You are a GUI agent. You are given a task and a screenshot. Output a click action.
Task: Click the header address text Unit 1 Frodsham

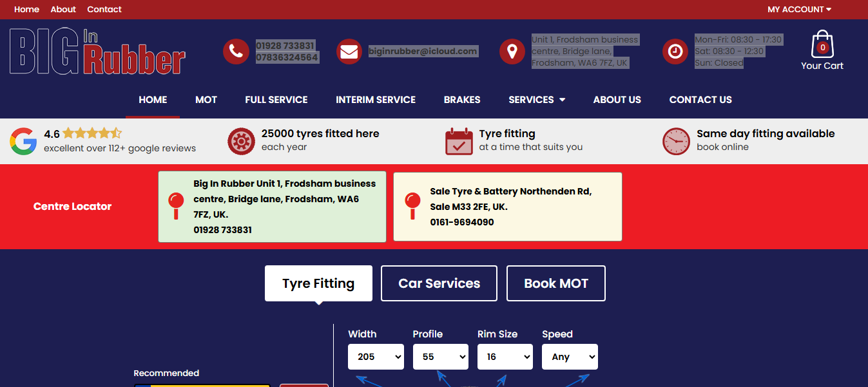click(x=584, y=52)
